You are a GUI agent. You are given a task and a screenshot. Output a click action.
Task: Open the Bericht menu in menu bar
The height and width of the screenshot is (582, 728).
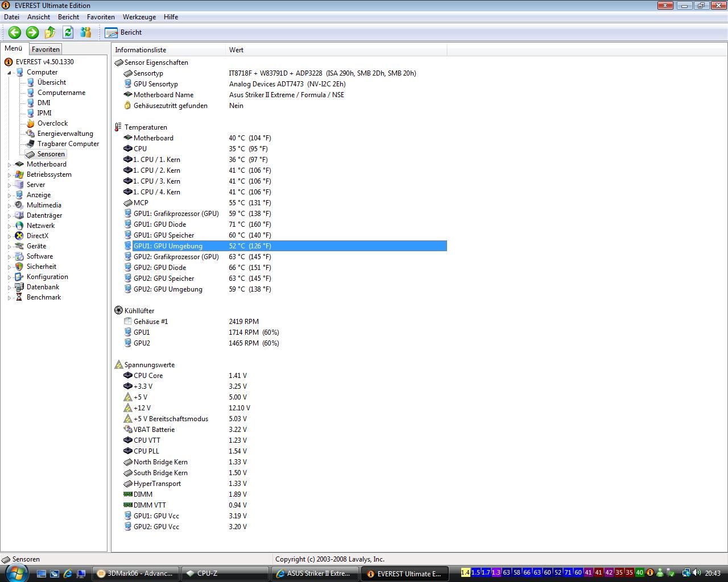coord(68,17)
